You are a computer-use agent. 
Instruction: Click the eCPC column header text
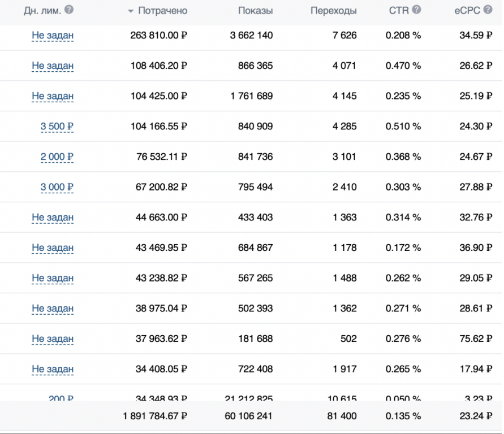tap(467, 11)
